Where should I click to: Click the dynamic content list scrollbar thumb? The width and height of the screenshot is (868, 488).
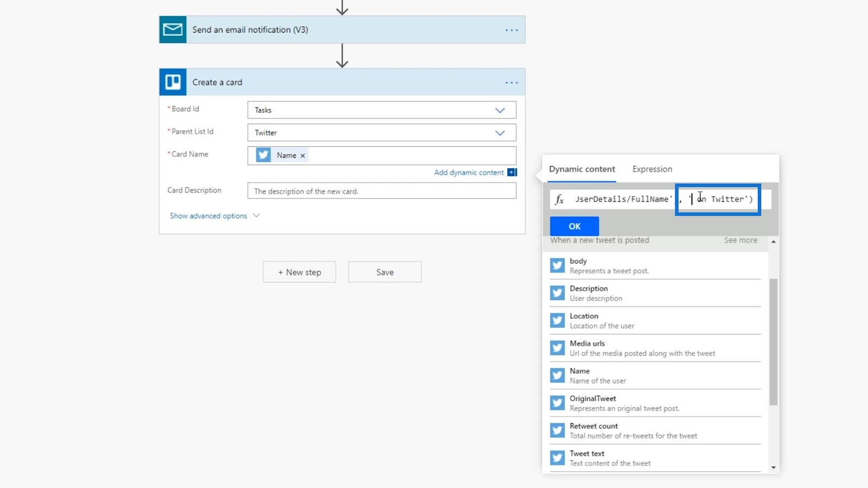click(774, 342)
